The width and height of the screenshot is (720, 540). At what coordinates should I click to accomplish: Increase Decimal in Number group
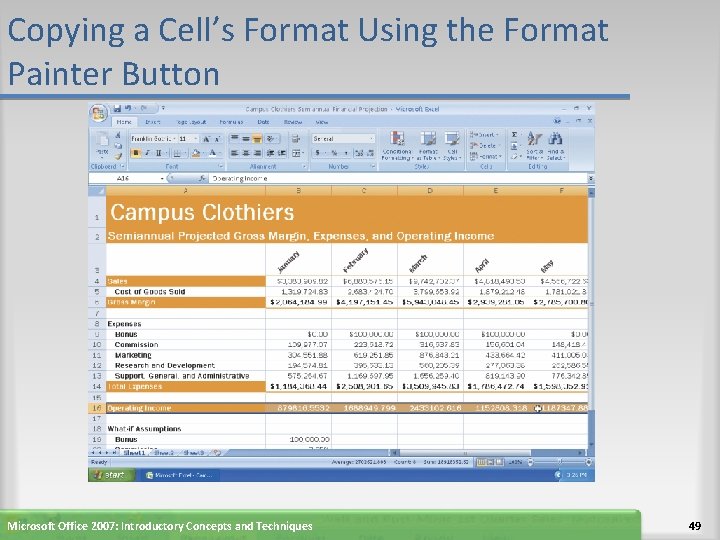(x=358, y=153)
